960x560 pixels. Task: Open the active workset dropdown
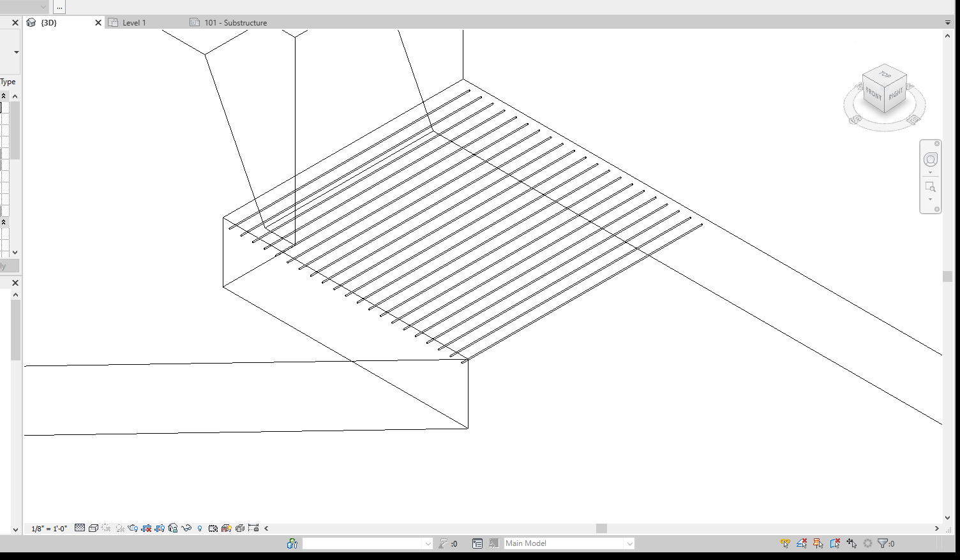point(367,543)
